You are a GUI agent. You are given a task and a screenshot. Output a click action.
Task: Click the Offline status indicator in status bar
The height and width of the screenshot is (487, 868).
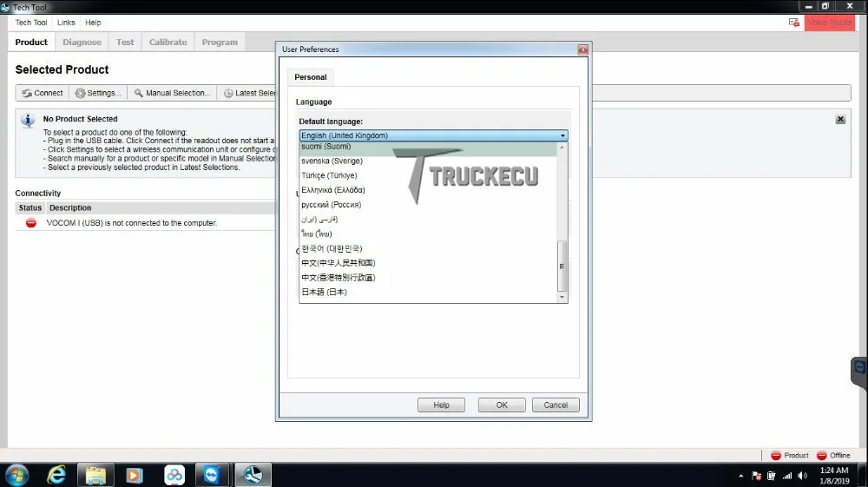pyautogui.click(x=833, y=456)
